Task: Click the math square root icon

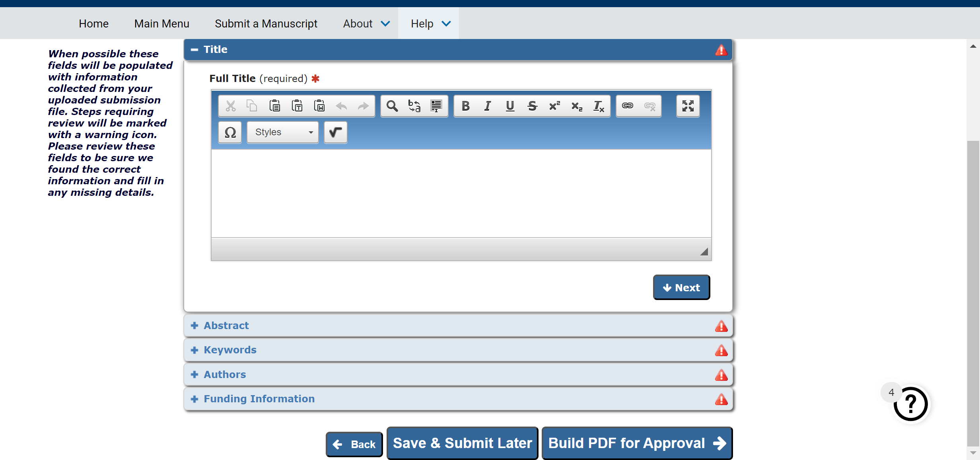Action: pyautogui.click(x=335, y=133)
